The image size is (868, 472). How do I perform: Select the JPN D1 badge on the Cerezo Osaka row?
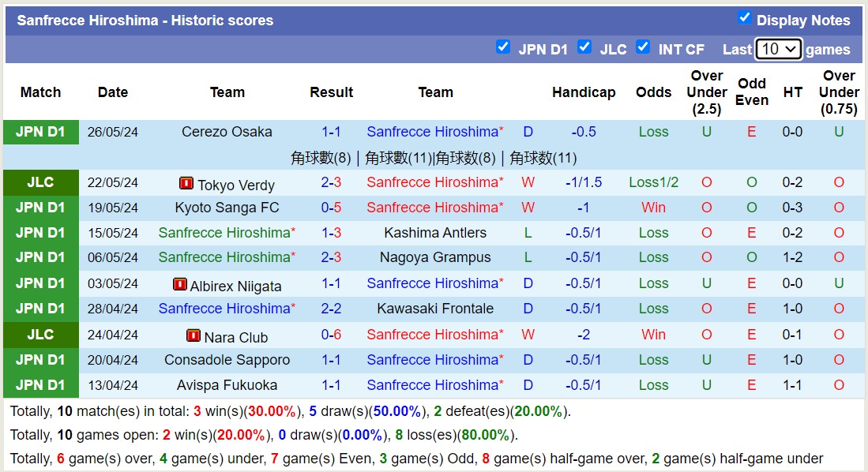coord(40,132)
